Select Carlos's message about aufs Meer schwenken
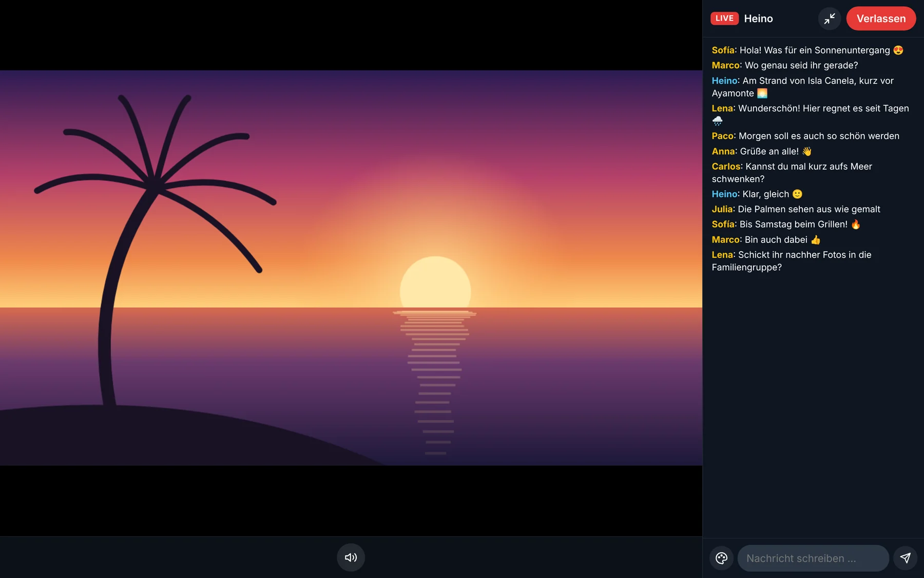Viewport: 924px width, 578px height. point(792,173)
